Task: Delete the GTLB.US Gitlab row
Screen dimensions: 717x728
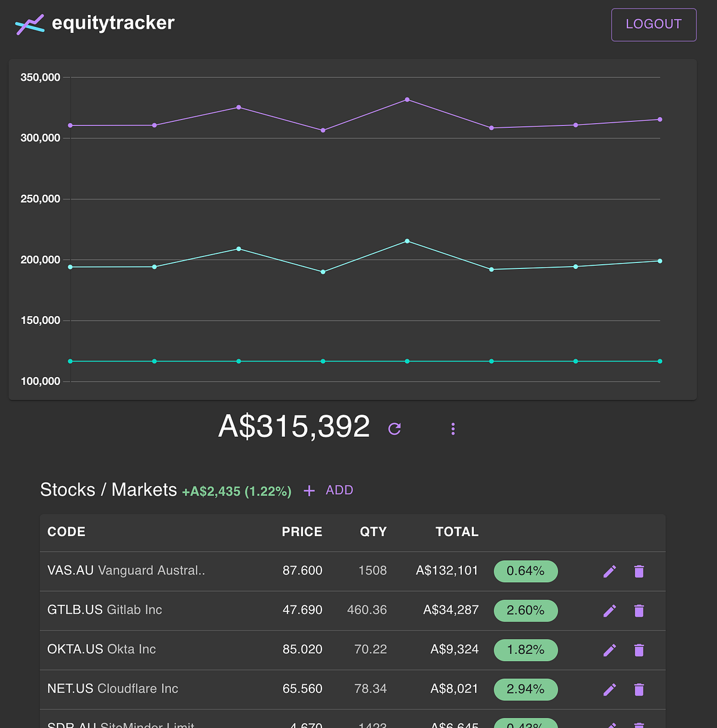Action: pos(639,611)
